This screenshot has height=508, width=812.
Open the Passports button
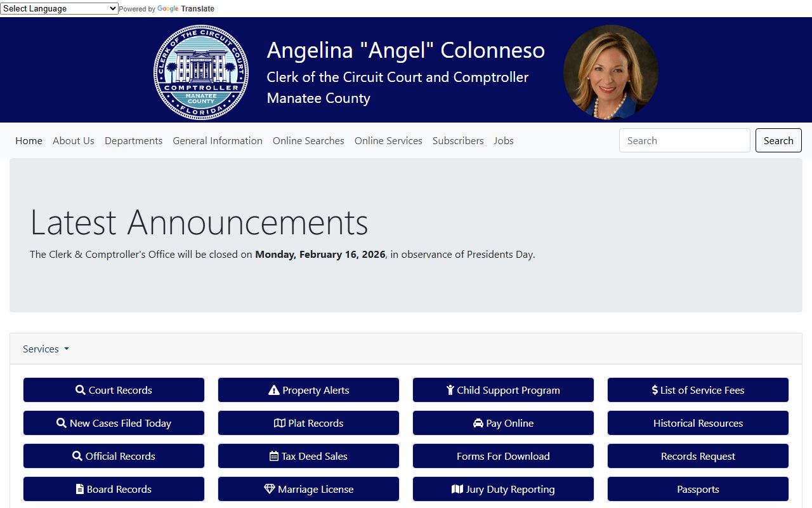(x=698, y=489)
